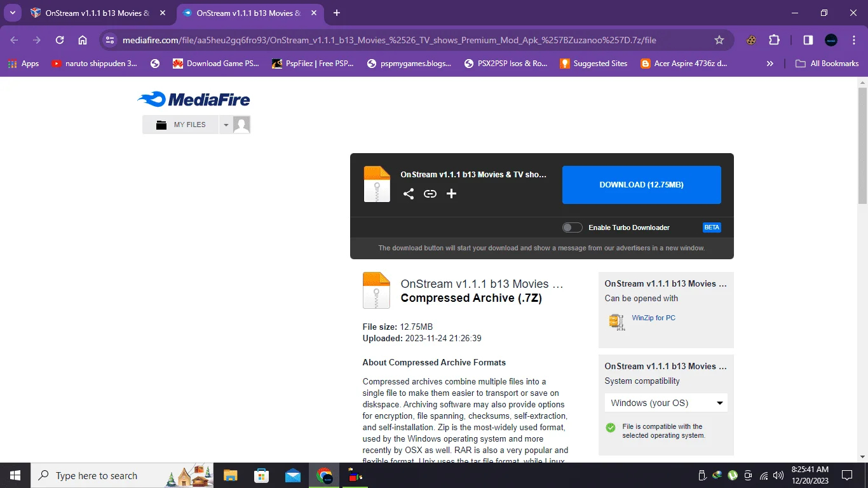Viewport: 868px width, 488px height.
Task: Open the All Bookmarks folder
Action: 827,64
